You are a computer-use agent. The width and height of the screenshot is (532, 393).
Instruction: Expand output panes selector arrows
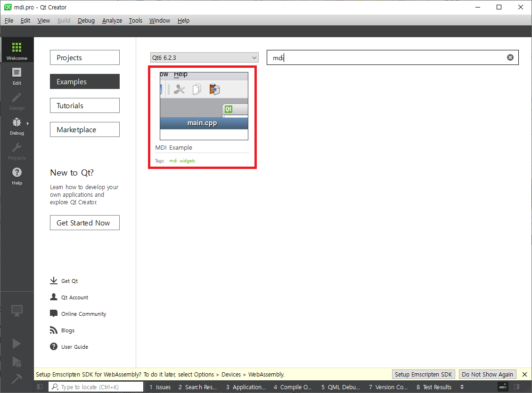(x=462, y=387)
